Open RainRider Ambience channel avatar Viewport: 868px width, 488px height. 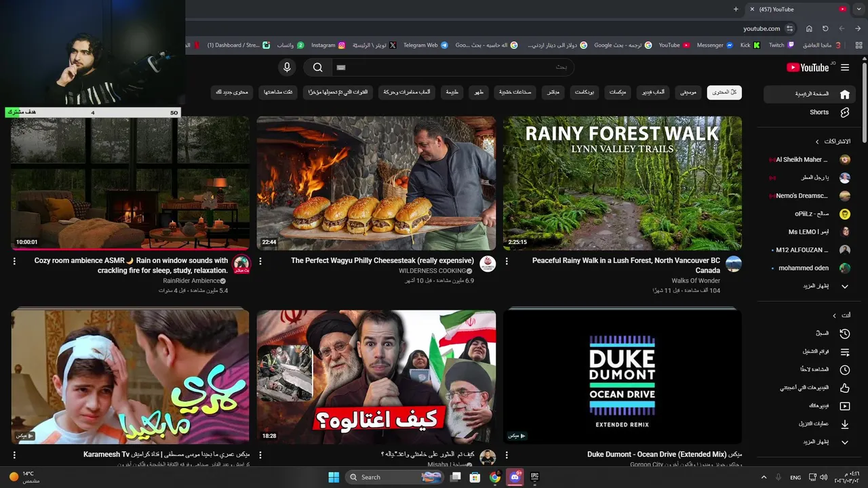click(x=241, y=264)
